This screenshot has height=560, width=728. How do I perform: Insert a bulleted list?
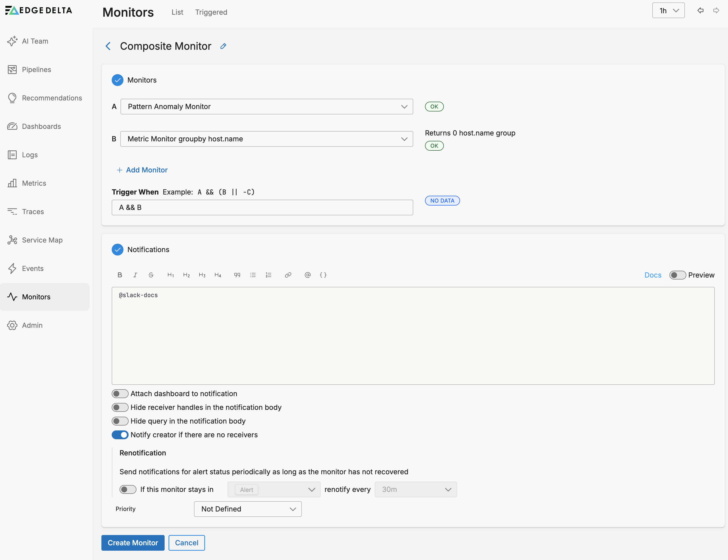pyautogui.click(x=253, y=275)
